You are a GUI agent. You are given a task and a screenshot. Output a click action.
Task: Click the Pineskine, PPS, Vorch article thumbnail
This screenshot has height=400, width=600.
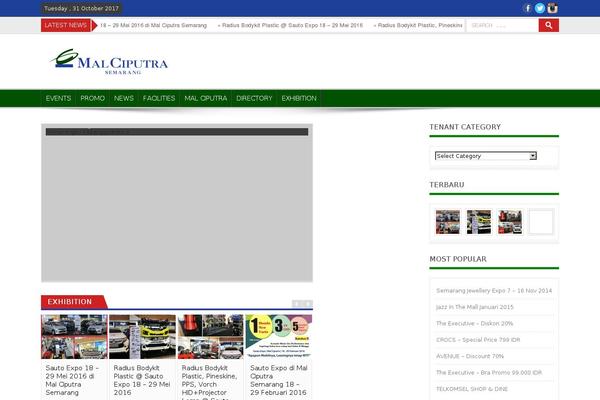pos(210,337)
